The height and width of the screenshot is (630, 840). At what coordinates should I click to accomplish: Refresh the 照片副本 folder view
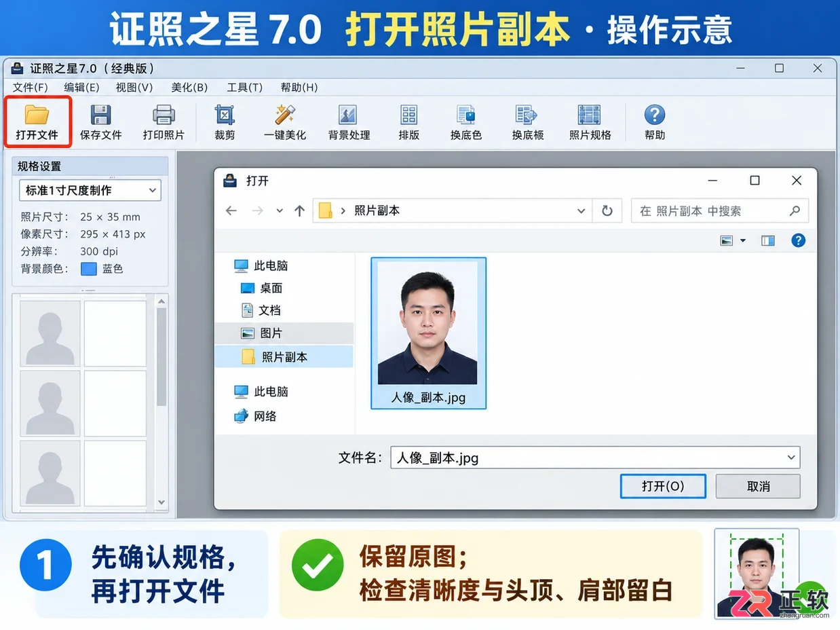(x=607, y=210)
